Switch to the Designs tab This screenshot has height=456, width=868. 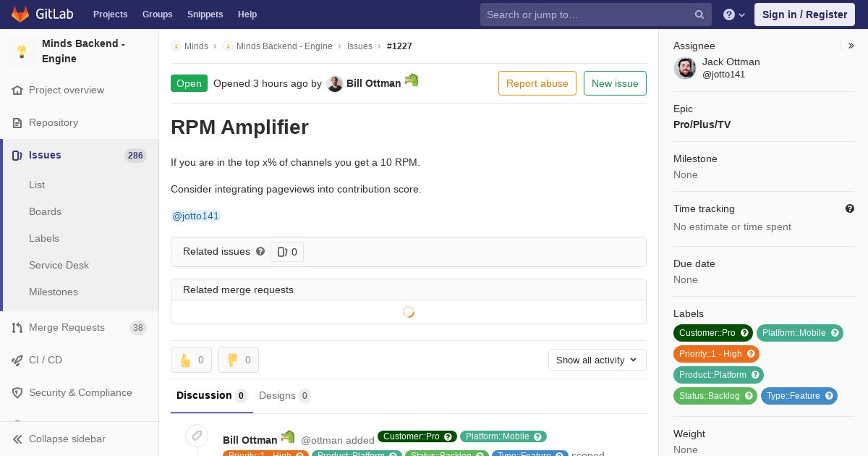click(x=285, y=395)
